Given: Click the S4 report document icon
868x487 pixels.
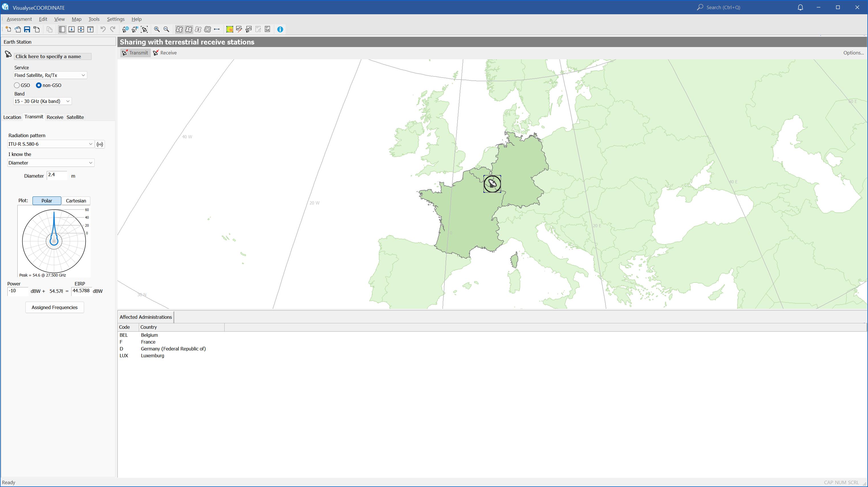Looking at the screenshot, I should pos(267,29).
